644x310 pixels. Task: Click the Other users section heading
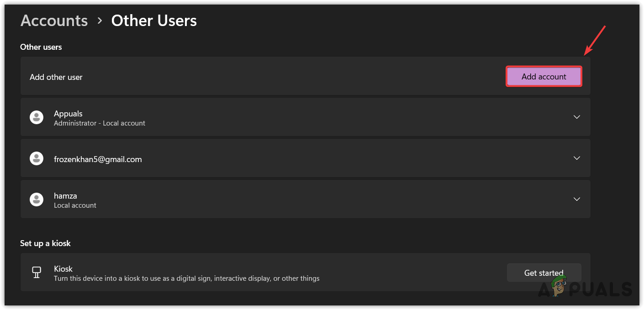[41, 47]
